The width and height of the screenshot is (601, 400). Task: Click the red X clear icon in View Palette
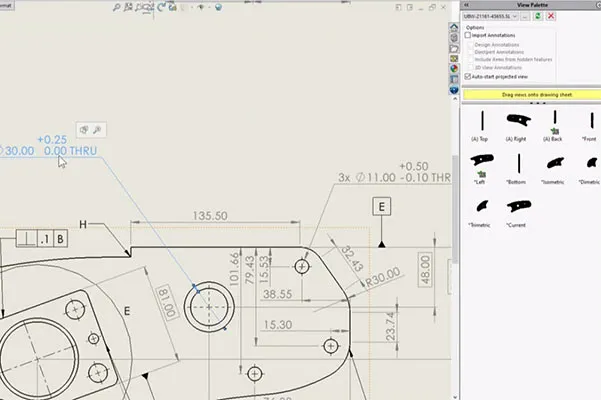[x=551, y=16]
